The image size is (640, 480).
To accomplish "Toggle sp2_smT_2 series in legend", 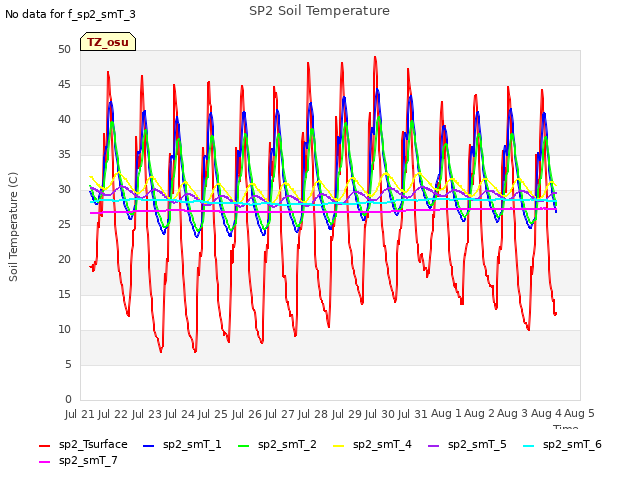I will click(x=277, y=444).
